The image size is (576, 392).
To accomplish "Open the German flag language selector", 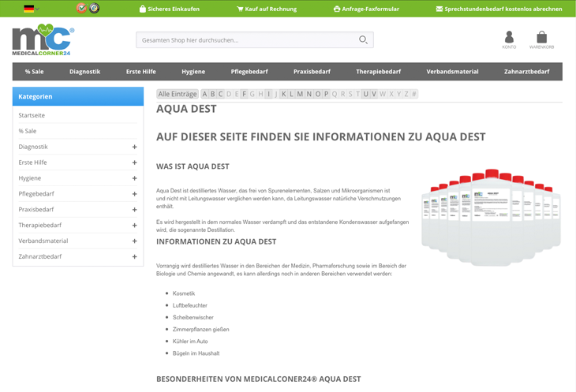I will (30, 9).
